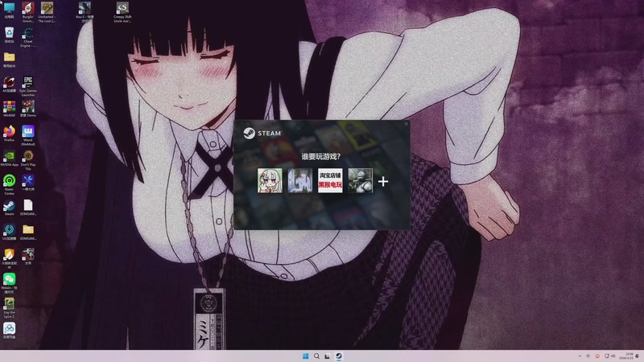Launch the orange shield security software
The width and height of the screenshot is (644, 362).
point(9,258)
